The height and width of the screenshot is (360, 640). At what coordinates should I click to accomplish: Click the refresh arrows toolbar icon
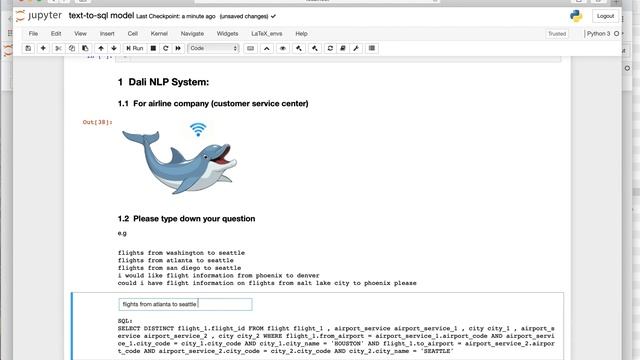click(330, 48)
